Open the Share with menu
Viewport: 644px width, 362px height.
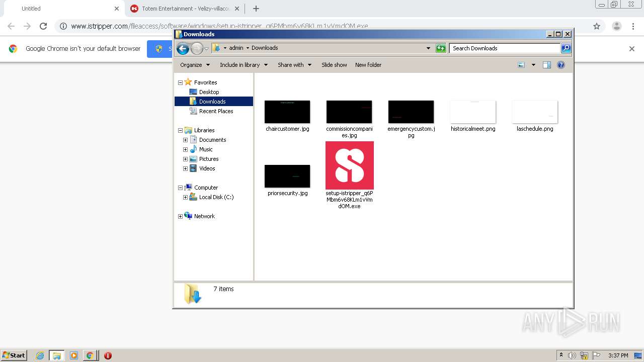coord(294,65)
